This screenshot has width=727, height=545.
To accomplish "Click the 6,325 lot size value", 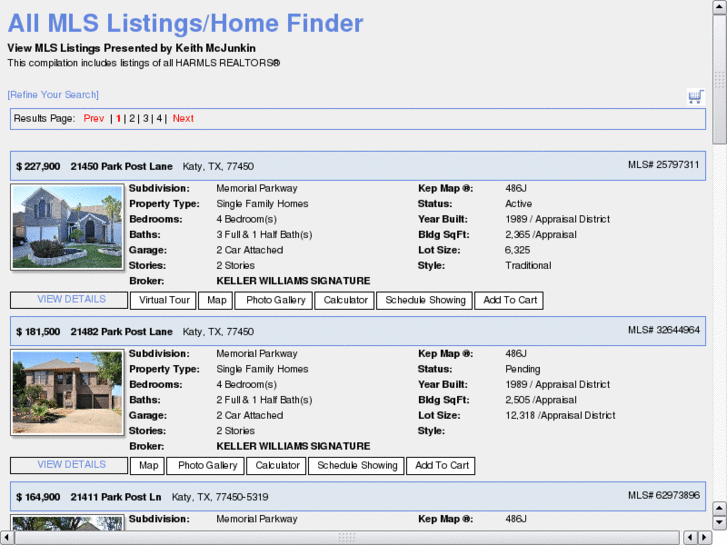I will [517, 250].
